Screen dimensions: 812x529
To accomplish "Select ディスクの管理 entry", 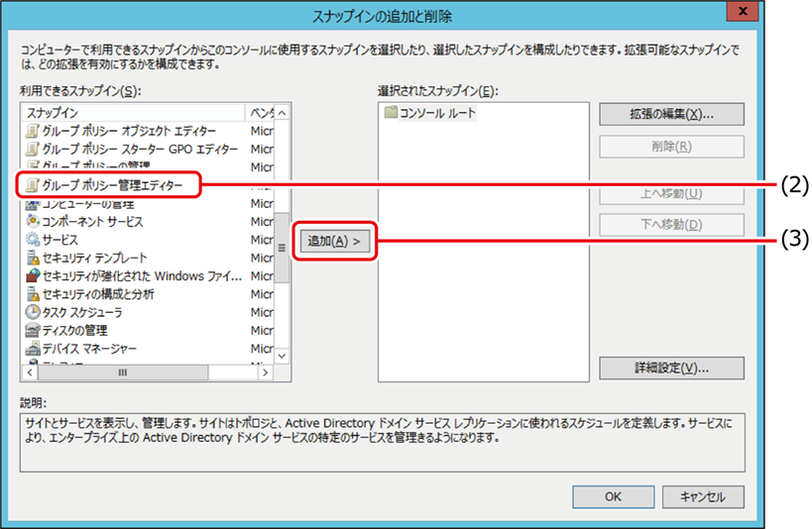I will 74,330.
